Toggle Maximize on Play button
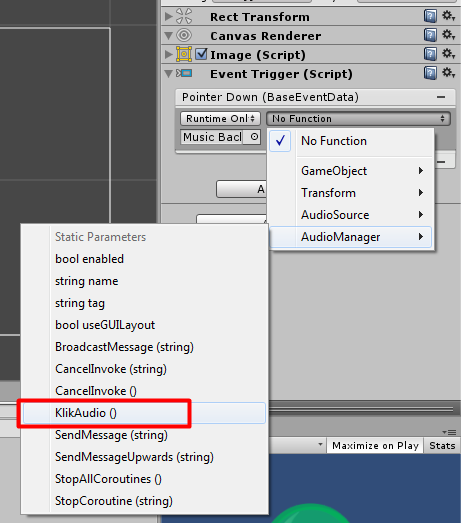This screenshot has height=523, width=461. 375,446
